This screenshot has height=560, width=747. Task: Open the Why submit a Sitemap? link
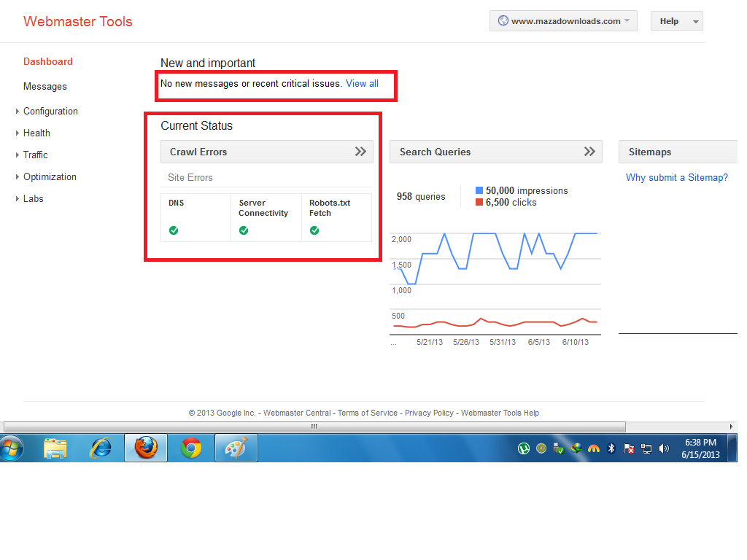click(x=677, y=178)
